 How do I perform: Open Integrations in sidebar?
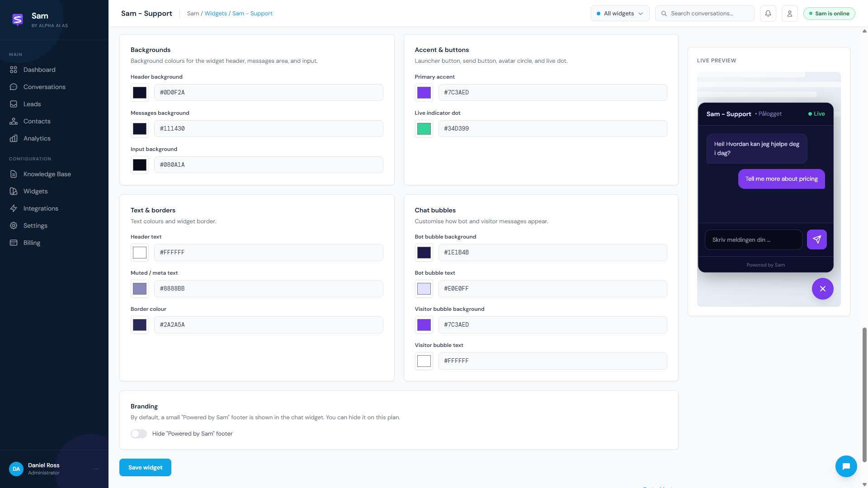tap(54, 208)
